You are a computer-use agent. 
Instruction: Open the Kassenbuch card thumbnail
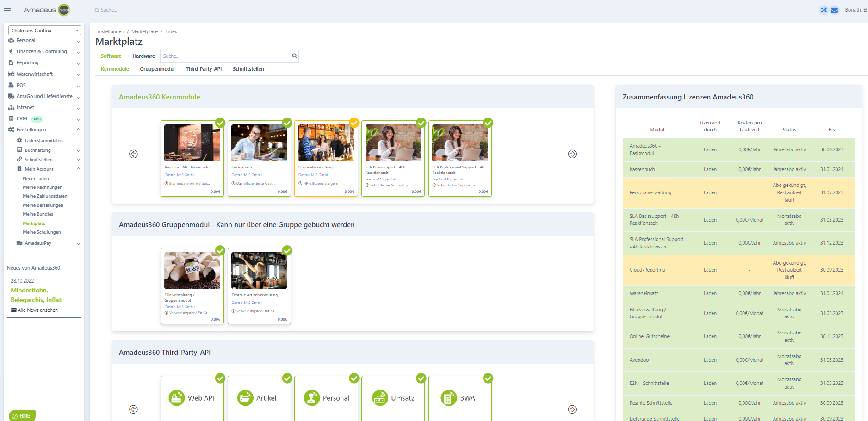(259, 143)
